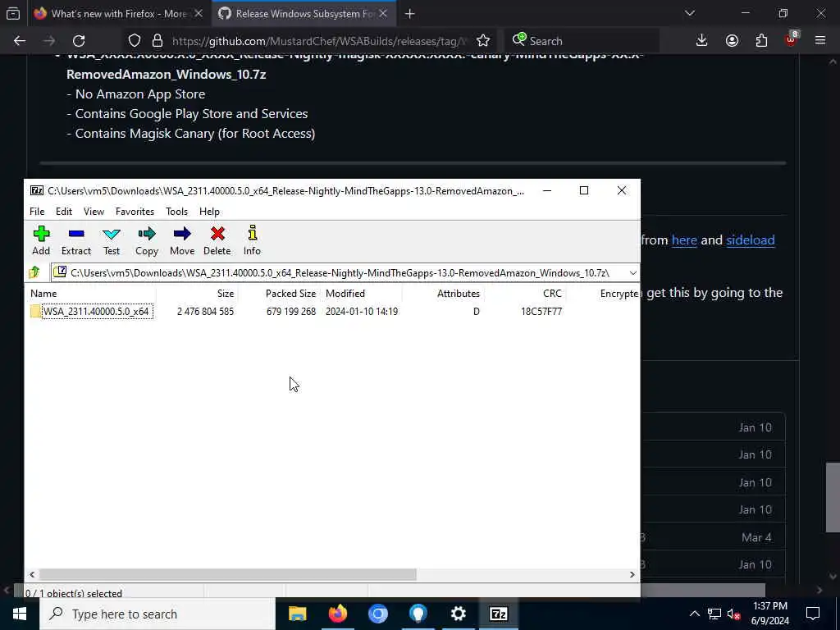
Task: Open the Firefox application menu
Action: click(820, 41)
